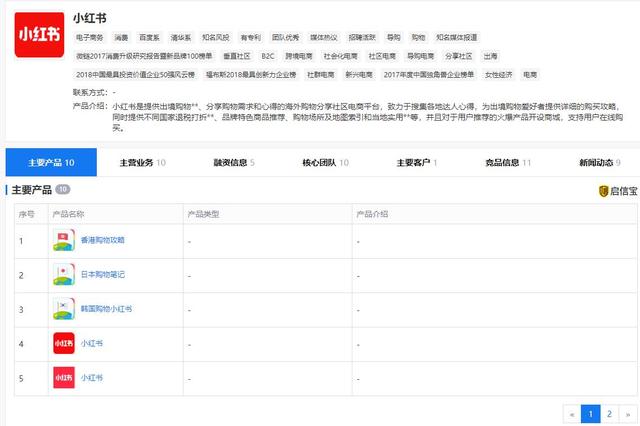640x426 pixels.
Task: Open the 主营业务 tab
Action: 142,162
